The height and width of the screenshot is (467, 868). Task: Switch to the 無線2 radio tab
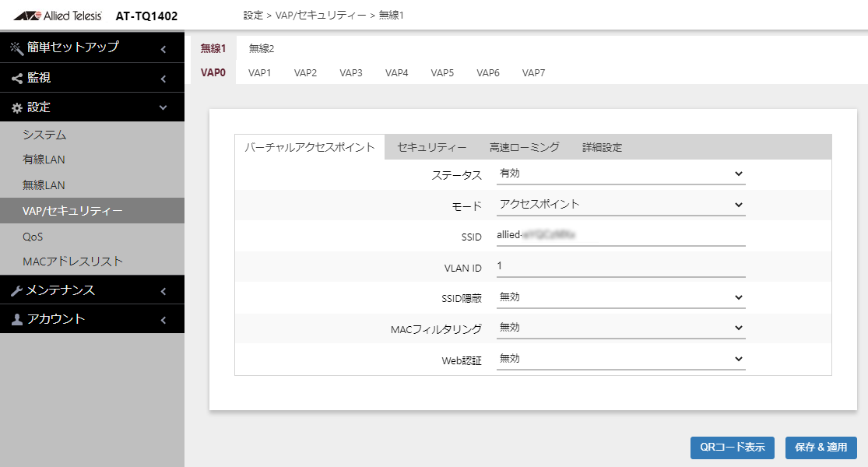[x=262, y=49]
